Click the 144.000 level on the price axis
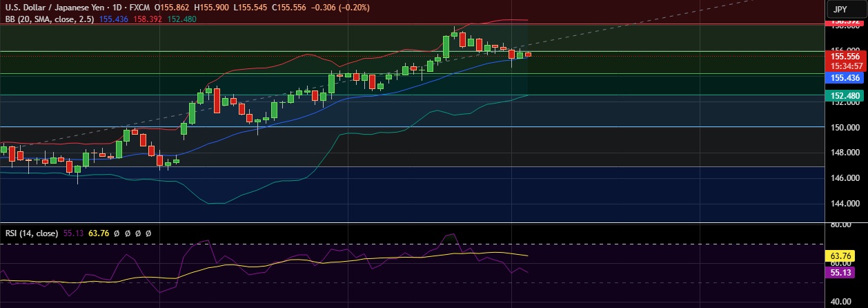The height and width of the screenshot is (308, 868). coord(845,204)
